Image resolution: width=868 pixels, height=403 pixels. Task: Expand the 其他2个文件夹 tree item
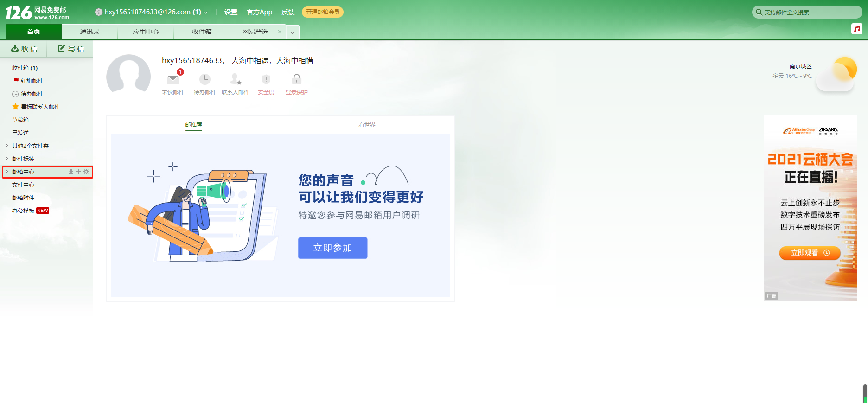6,146
